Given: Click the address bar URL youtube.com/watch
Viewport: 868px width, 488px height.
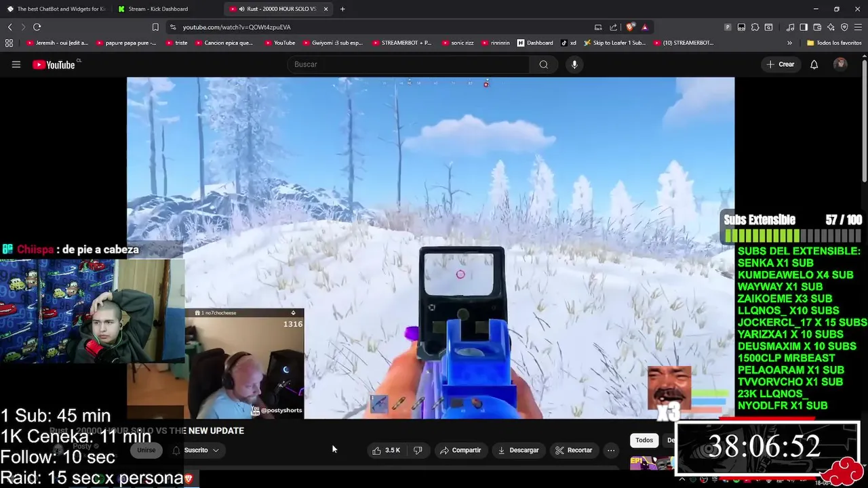Looking at the screenshot, I should coord(237,27).
